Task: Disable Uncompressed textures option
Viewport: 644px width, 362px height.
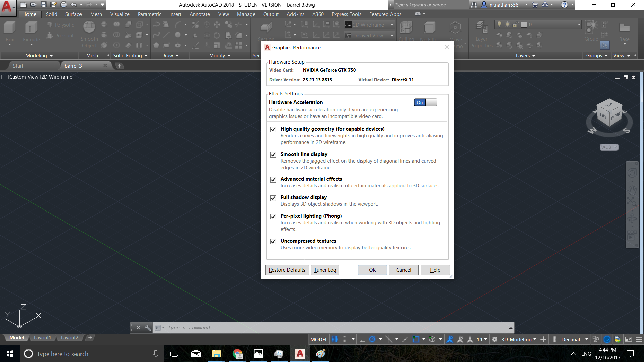Action: coord(273,242)
